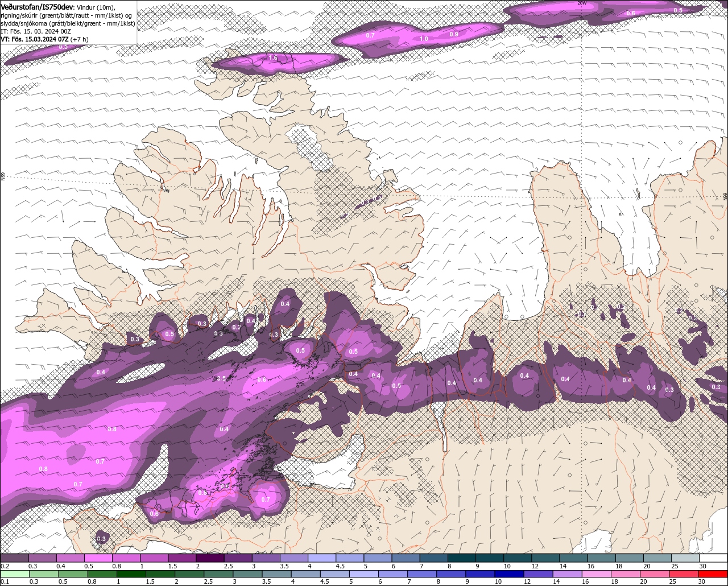Pick the white 30 swatch, purple legend row
This screenshot has height=586, width=728.
click(714, 558)
